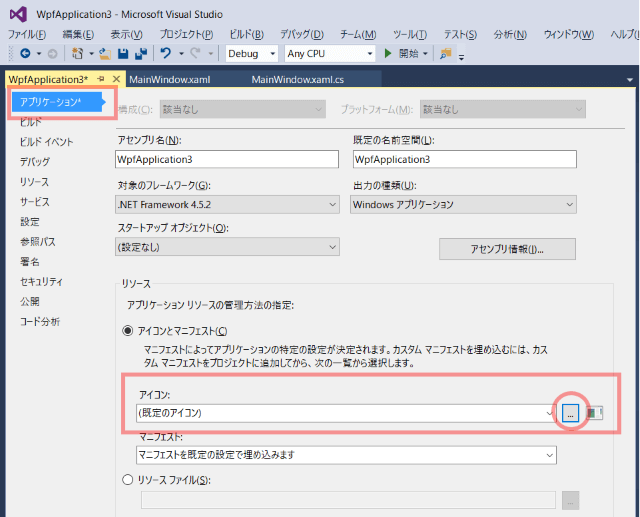Switch to the MainWindow.xaml.cs tab
This screenshot has width=640, height=517.
[x=298, y=80]
